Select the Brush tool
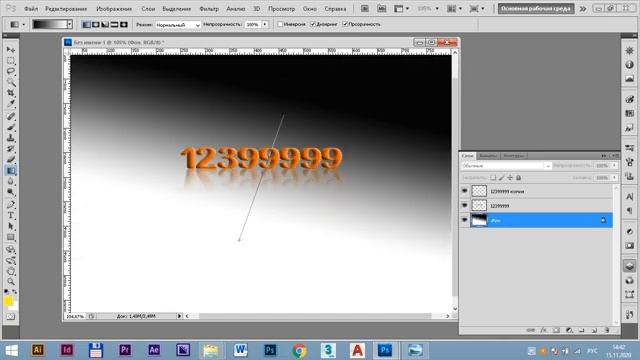The height and width of the screenshot is (360, 640). (x=11, y=127)
